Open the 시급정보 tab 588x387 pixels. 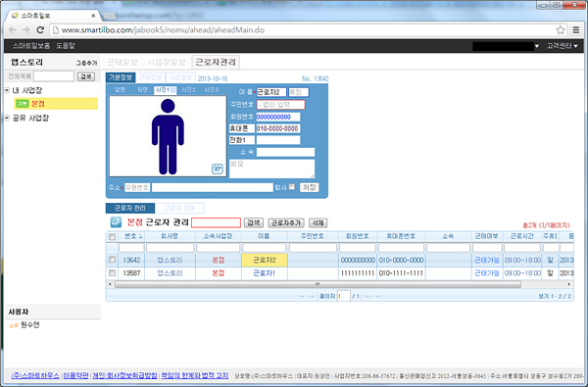180,77
